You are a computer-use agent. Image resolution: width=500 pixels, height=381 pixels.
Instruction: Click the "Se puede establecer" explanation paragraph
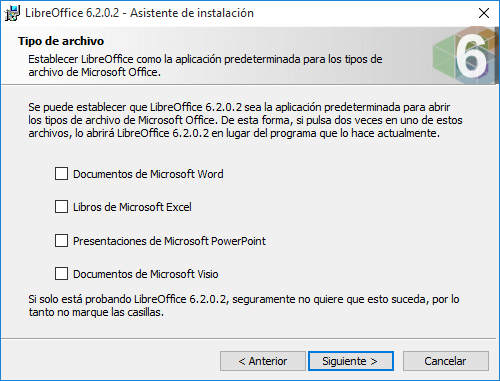pos(245,120)
